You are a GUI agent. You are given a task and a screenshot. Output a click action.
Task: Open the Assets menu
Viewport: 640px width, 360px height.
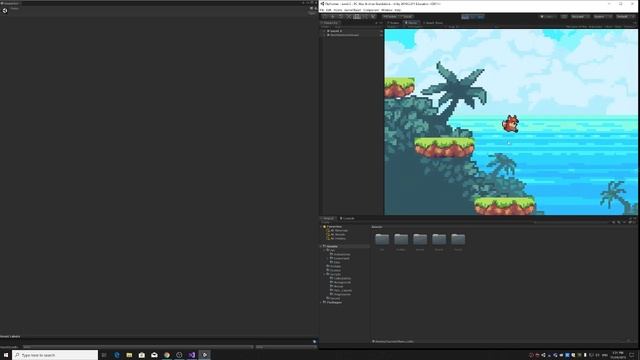coord(338,10)
